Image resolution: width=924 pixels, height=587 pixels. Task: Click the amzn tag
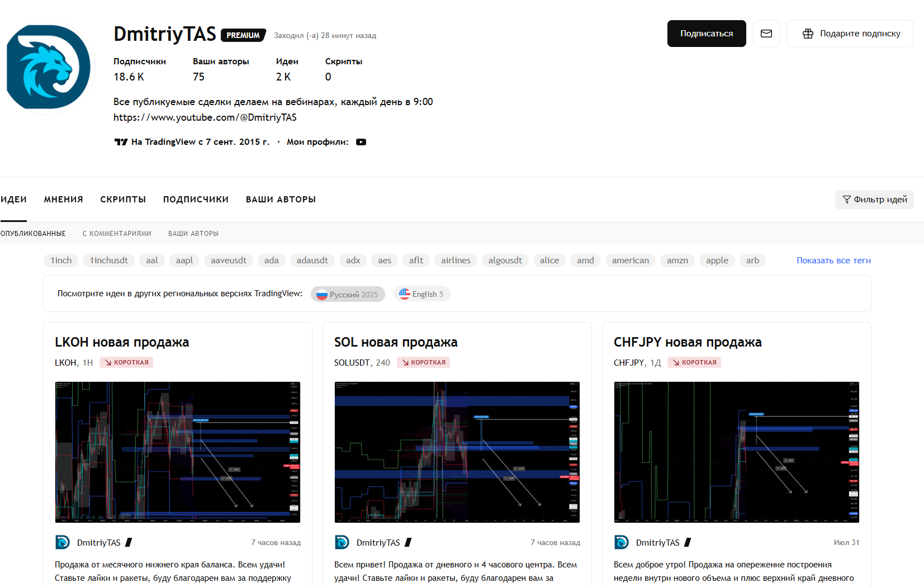(677, 261)
